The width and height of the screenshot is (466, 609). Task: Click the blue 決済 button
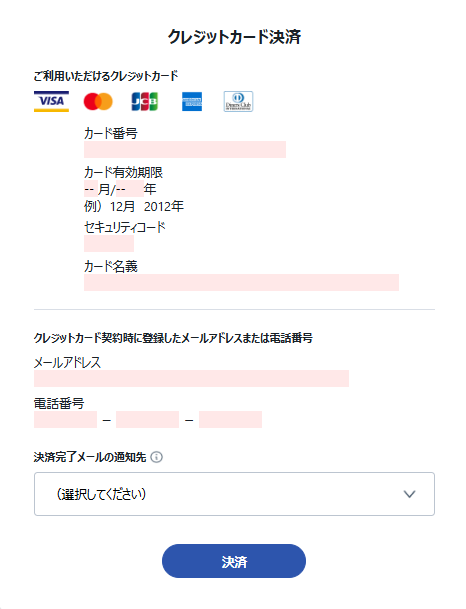[x=234, y=561]
